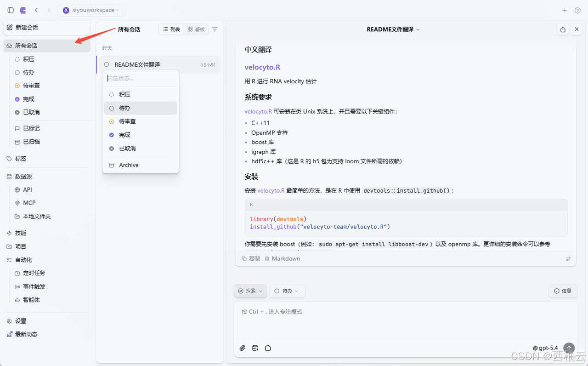The height and width of the screenshot is (366, 588).
Task: Close the conversation panel with X
Action: click(x=577, y=29)
